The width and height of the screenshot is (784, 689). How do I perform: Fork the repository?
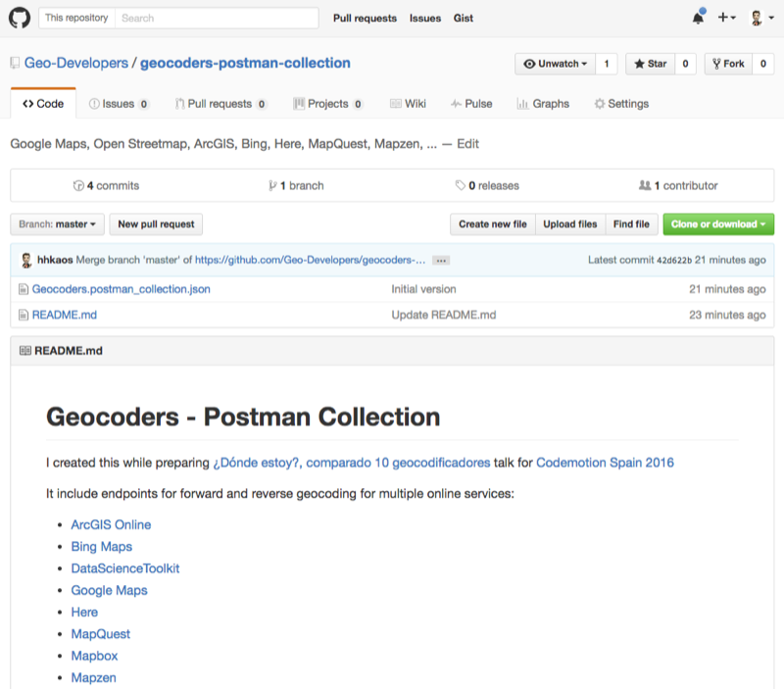(728, 64)
